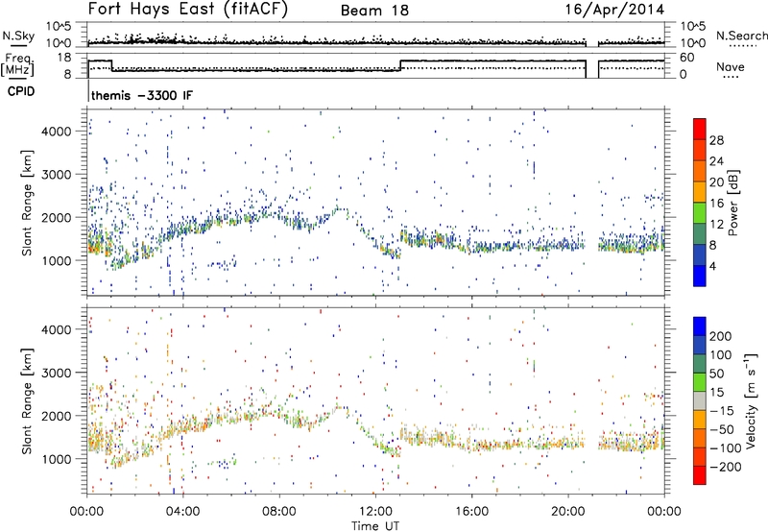
Task: Click the date "16/Apr/2014"
Action: click(x=614, y=10)
